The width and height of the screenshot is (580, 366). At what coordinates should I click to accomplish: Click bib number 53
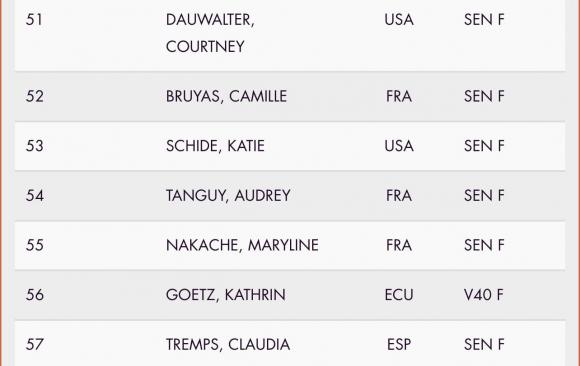[x=35, y=146]
